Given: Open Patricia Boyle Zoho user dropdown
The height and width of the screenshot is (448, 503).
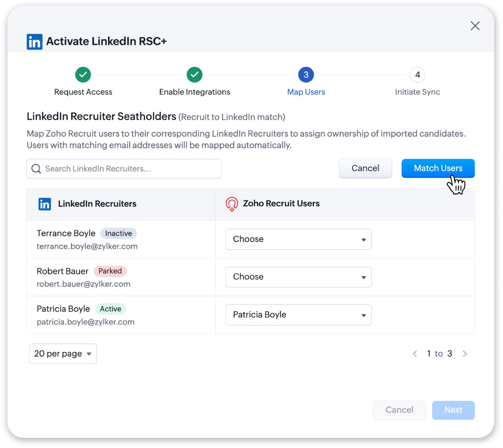Looking at the screenshot, I should click(299, 315).
